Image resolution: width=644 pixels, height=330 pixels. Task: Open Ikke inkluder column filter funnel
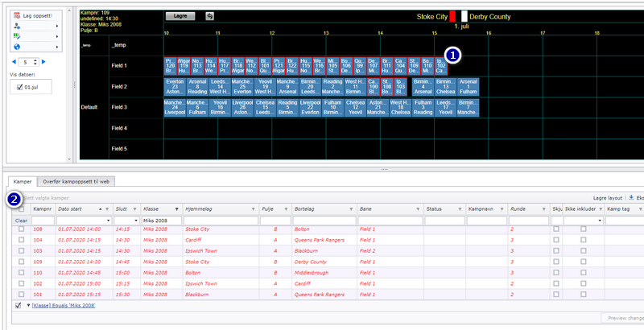point(601,209)
